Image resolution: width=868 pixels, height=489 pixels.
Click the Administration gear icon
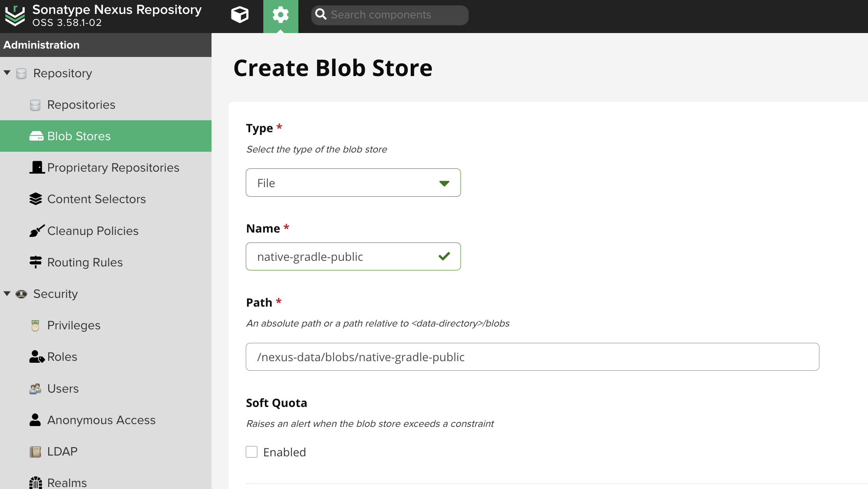280,15
